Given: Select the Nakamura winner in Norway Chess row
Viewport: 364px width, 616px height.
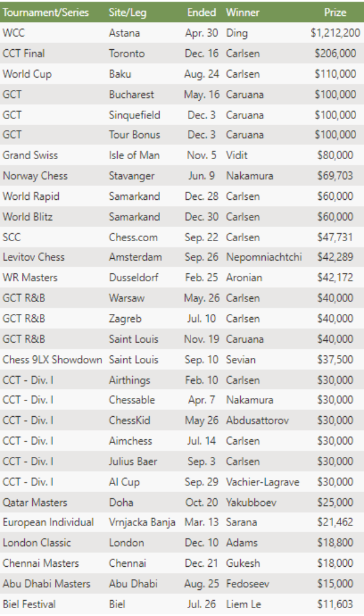Looking at the screenshot, I should 249,176.
